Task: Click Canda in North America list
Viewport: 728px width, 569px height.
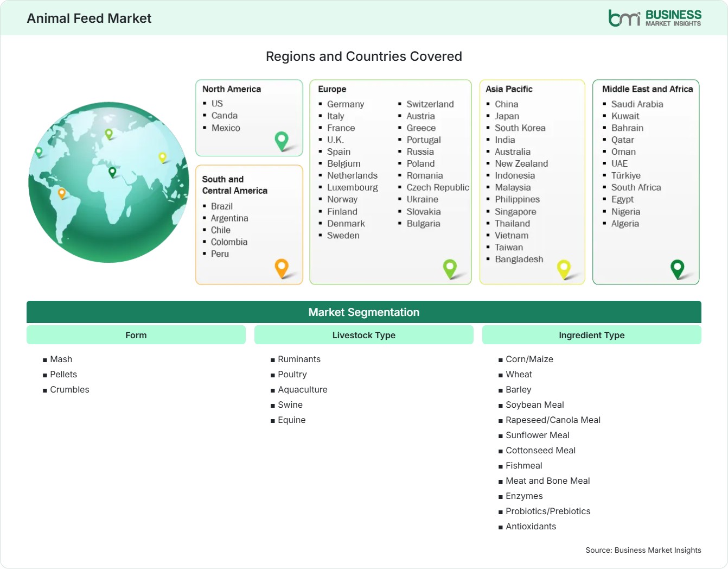Action: [x=225, y=116]
